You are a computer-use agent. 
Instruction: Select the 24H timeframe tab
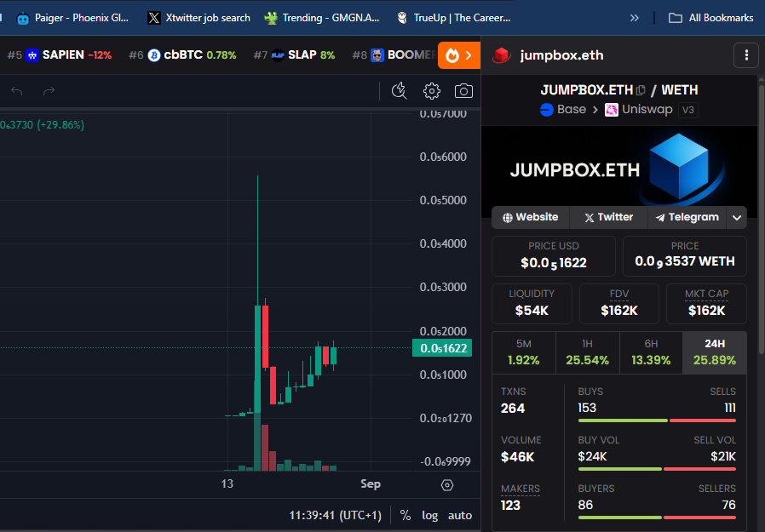point(715,352)
